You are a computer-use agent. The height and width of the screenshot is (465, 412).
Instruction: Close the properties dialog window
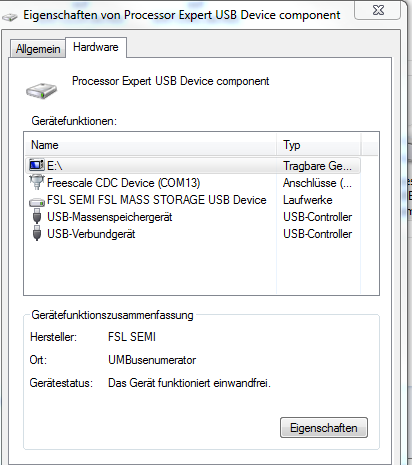point(378,10)
